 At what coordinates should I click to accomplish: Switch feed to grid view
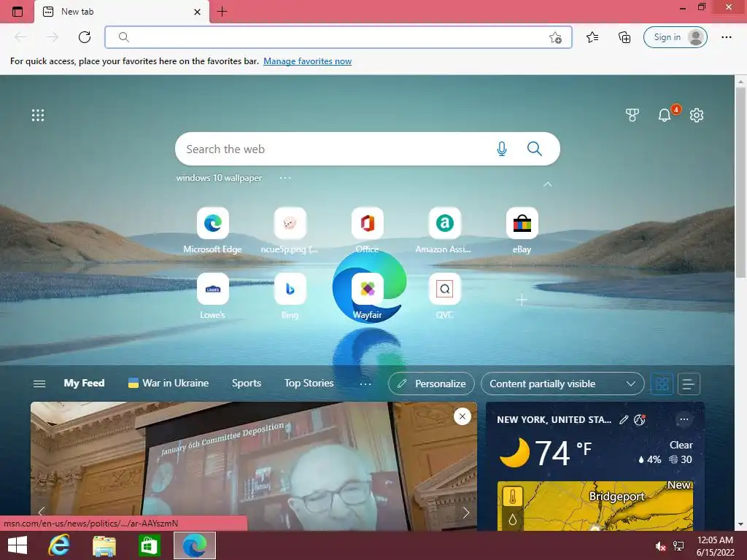tap(662, 384)
